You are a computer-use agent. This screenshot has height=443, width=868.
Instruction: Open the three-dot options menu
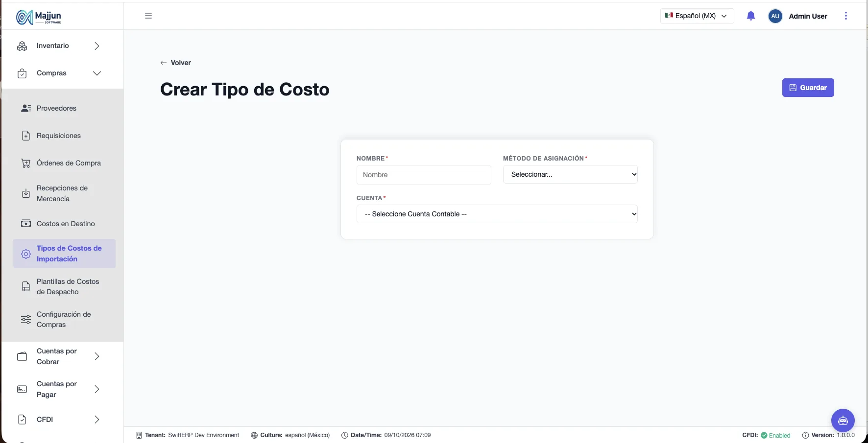tap(846, 16)
